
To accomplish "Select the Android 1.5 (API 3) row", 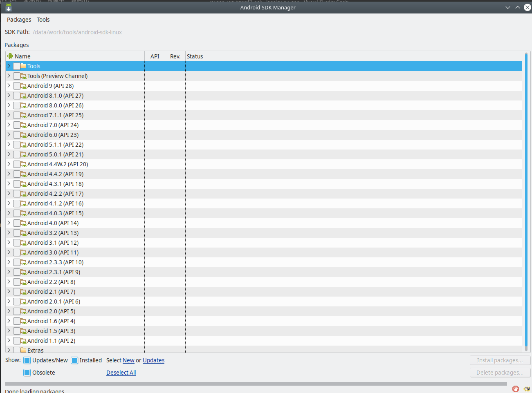I will [264, 331].
